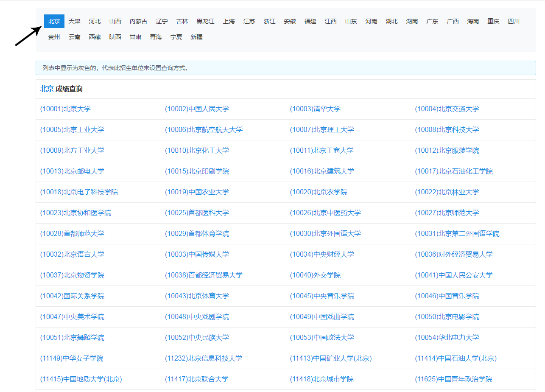545x392 pixels.
Task: Select the 广东 tab
Action: [433, 21]
